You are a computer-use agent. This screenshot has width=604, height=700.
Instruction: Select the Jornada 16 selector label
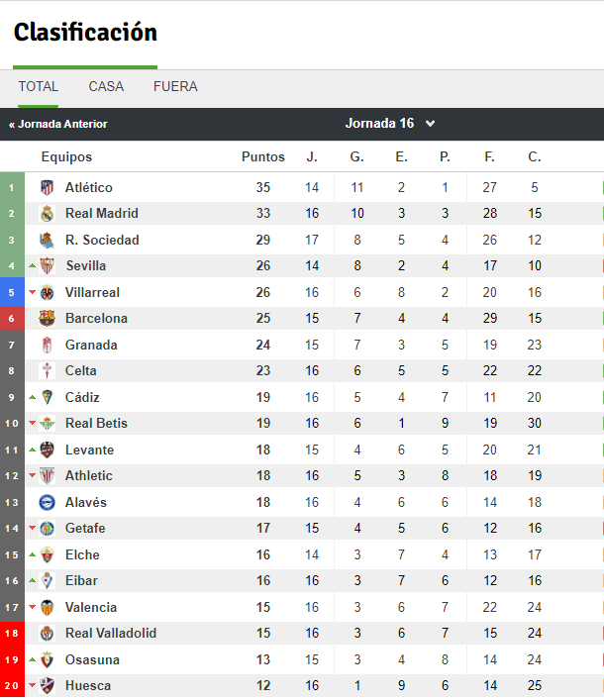(379, 123)
